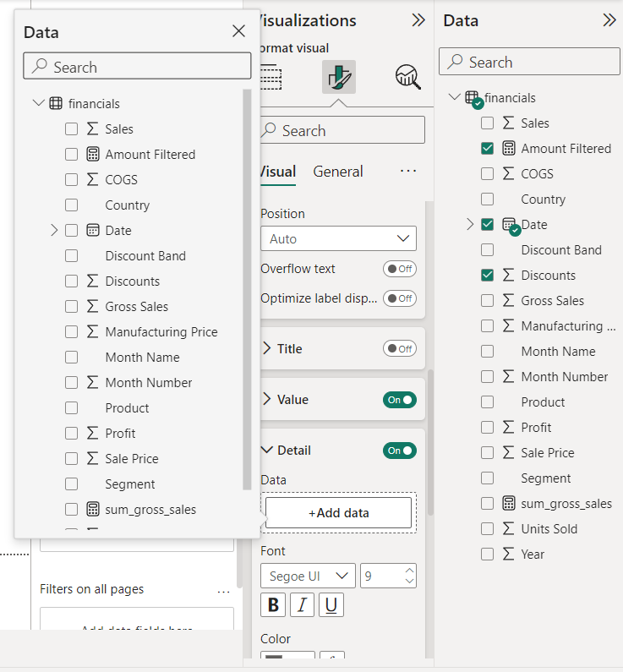This screenshot has height=672, width=623.
Task: Open more options ellipsis next to General tab
Action: tap(408, 171)
